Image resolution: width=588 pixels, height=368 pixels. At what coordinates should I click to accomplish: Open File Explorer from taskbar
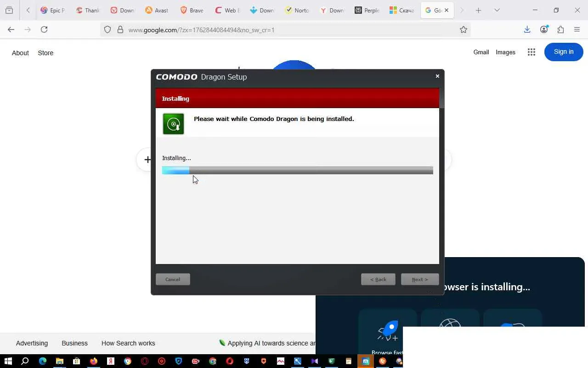[x=60, y=361]
